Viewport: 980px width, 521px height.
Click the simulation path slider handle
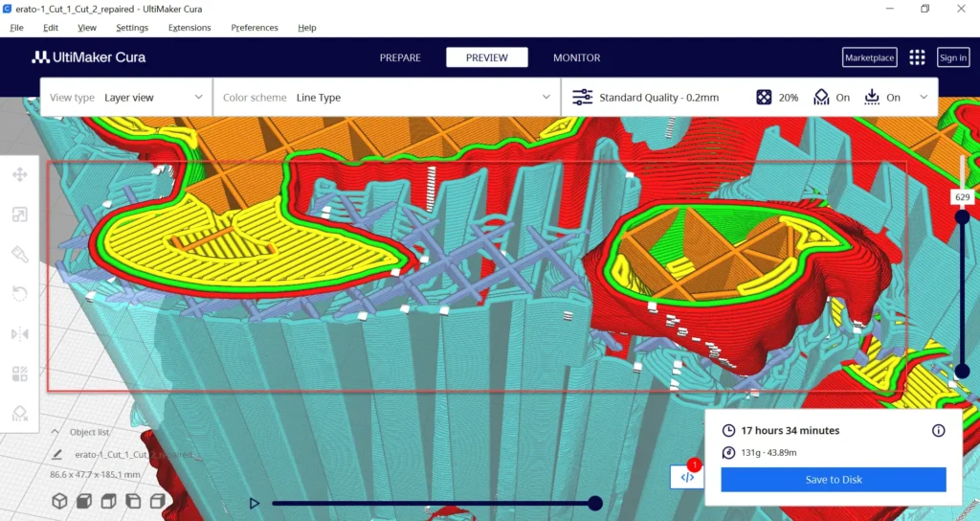595,503
